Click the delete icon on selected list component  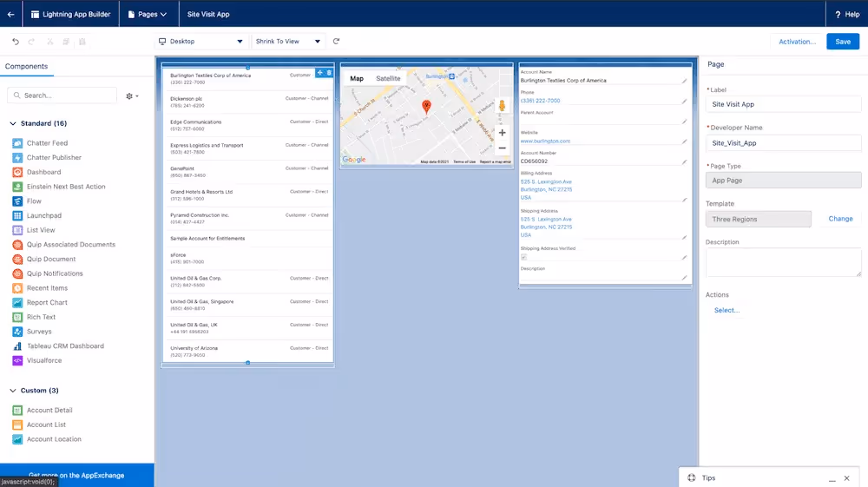click(329, 73)
